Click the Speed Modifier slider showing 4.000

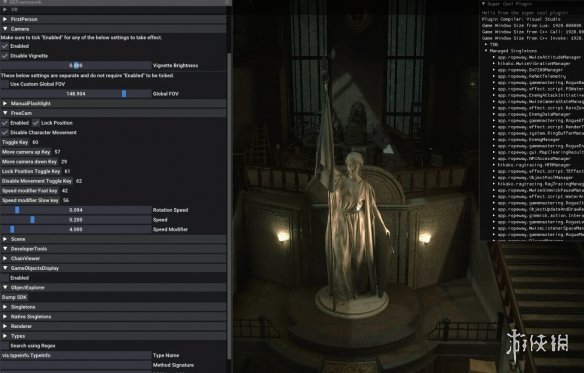[x=76, y=230]
